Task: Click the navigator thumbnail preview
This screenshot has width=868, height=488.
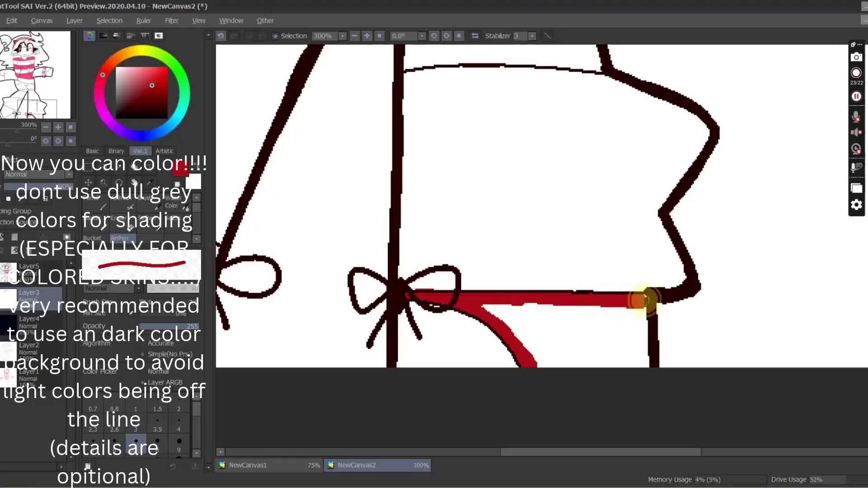Action: (35, 75)
